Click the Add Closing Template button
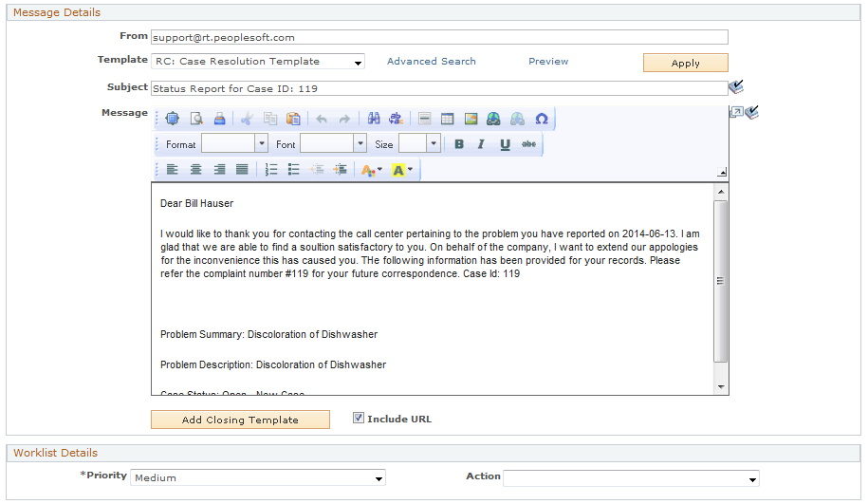Image resolution: width=868 pixels, height=504 pixels. pyautogui.click(x=240, y=420)
